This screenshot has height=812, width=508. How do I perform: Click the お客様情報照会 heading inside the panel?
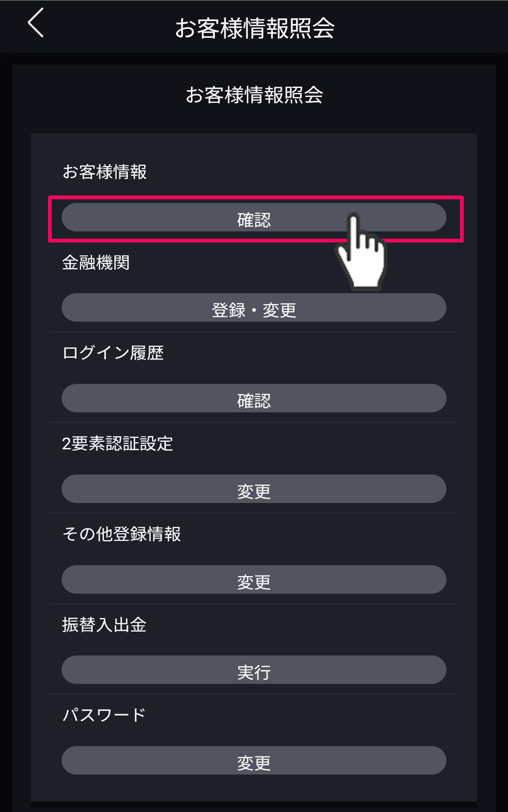254,95
